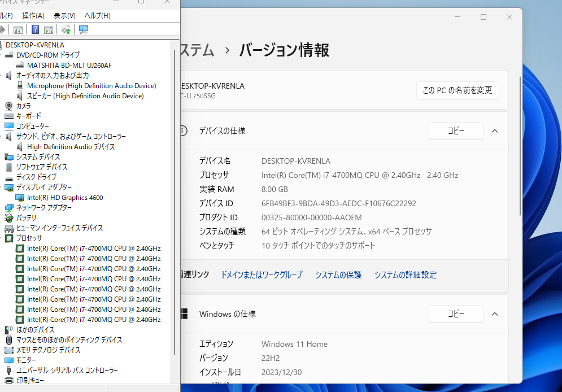Select the システム デバイス category icon
The image size is (562, 392).
9,157
